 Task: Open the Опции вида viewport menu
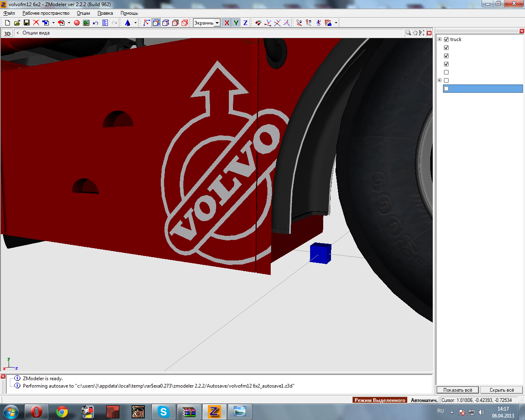pyautogui.click(x=36, y=33)
